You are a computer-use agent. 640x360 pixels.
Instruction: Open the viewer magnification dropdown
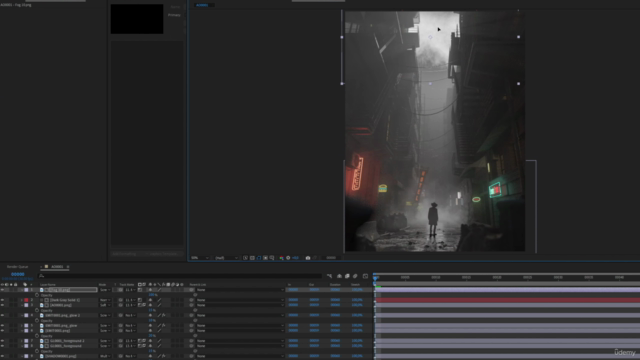coord(200,258)
